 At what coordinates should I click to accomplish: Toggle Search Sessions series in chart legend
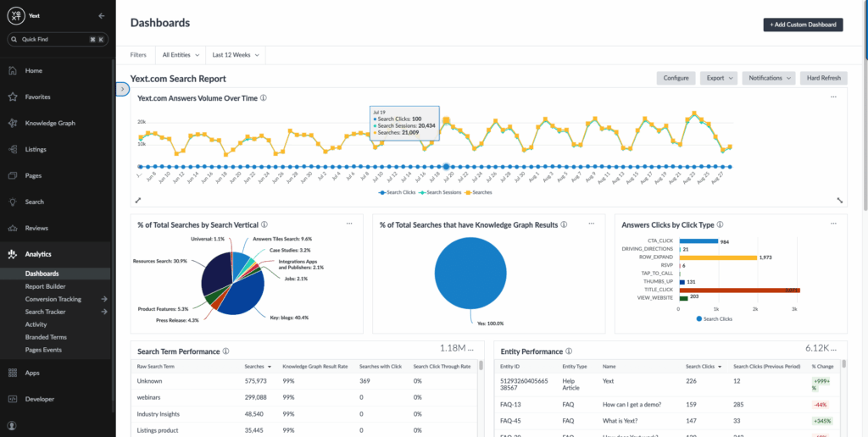[x=440, y=192]
